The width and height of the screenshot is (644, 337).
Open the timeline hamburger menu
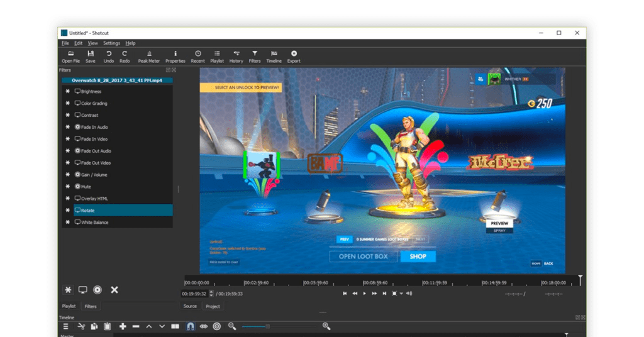click(65, 326)
